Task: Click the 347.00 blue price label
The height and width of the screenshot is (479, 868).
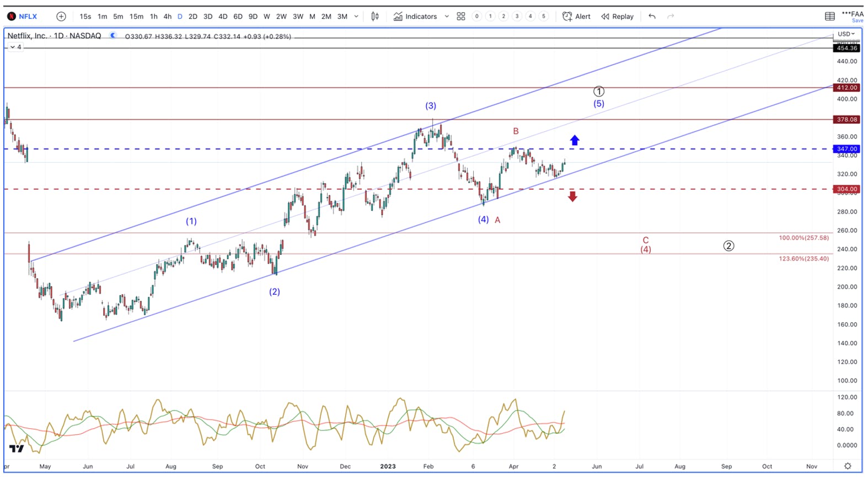Action: click(847, 149)
